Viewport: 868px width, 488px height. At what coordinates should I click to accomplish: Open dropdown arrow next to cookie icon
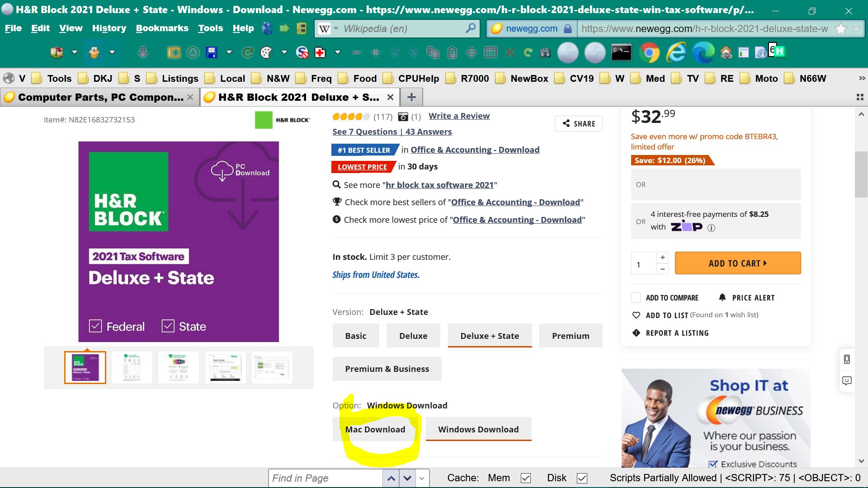284,53
